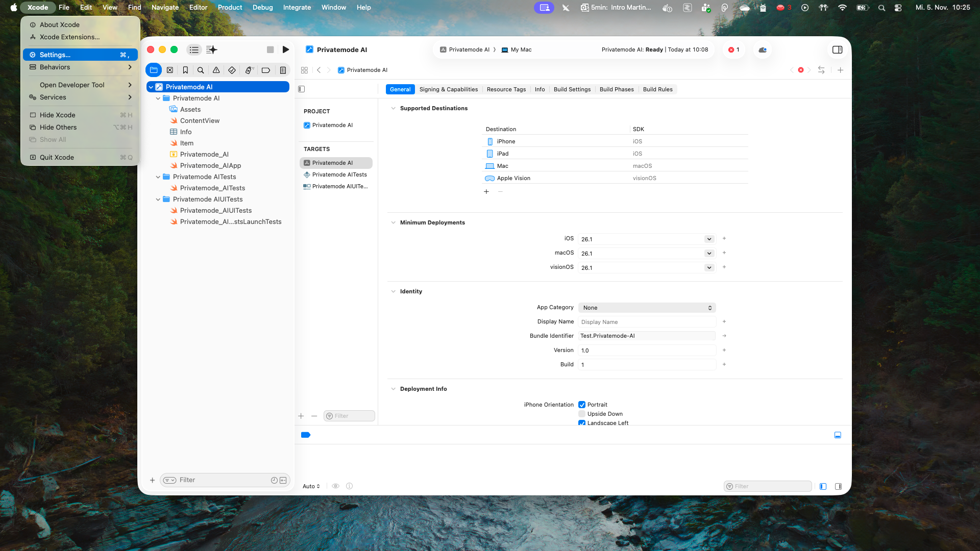Switch to Build Settings tab

572,89
